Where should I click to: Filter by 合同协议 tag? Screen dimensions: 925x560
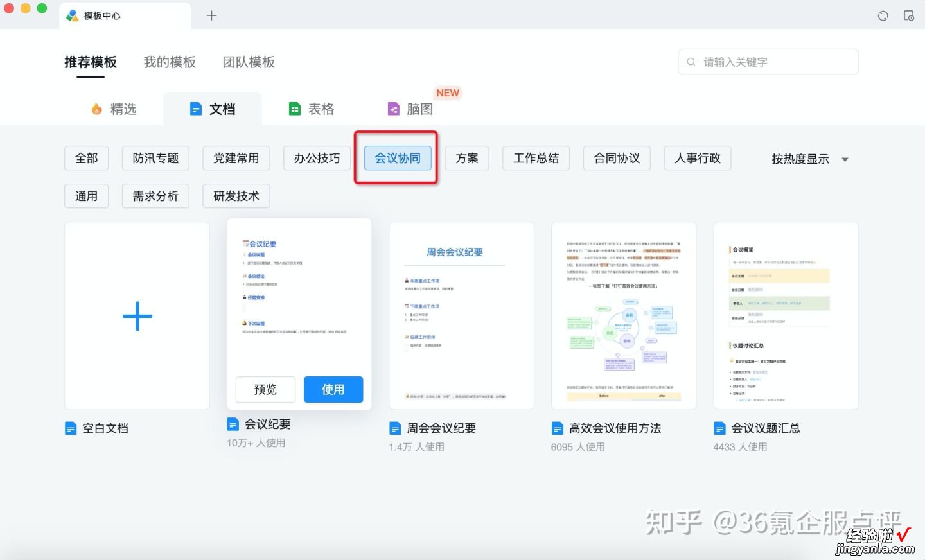(617, 158)
